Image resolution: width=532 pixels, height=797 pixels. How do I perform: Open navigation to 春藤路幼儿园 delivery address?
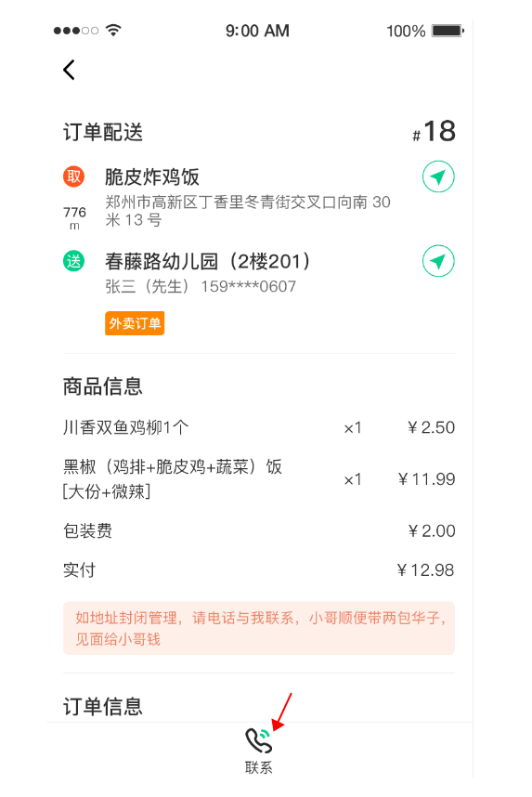click(x=438, y=261)
